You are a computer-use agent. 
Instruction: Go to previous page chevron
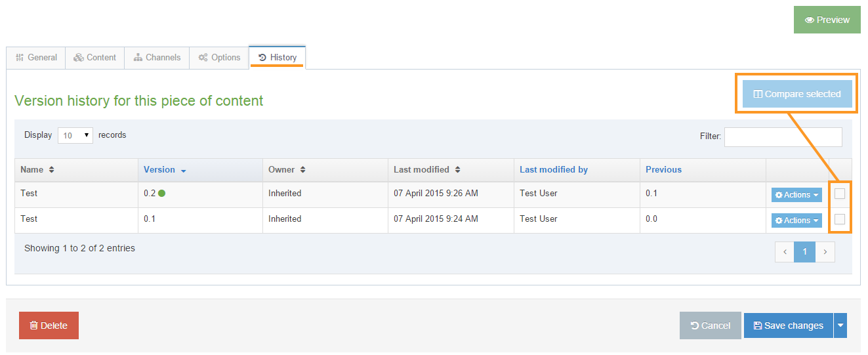tap(785, 252)
